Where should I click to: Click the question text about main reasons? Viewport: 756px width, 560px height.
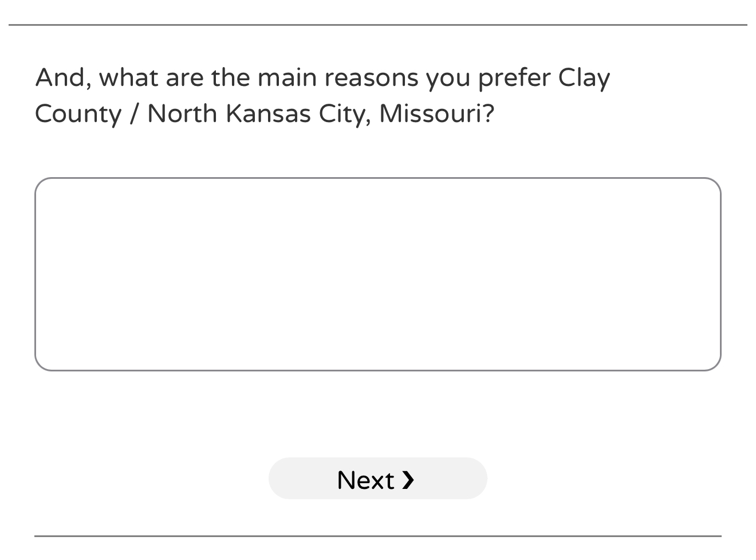(x=322, y=95)
